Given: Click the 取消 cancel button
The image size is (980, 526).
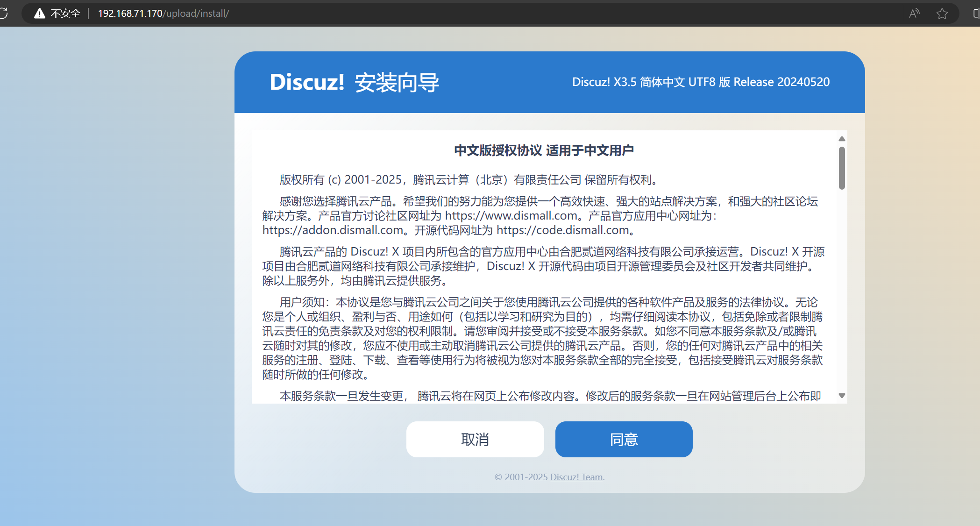Looking at the screenshot, I should point(475,439).
